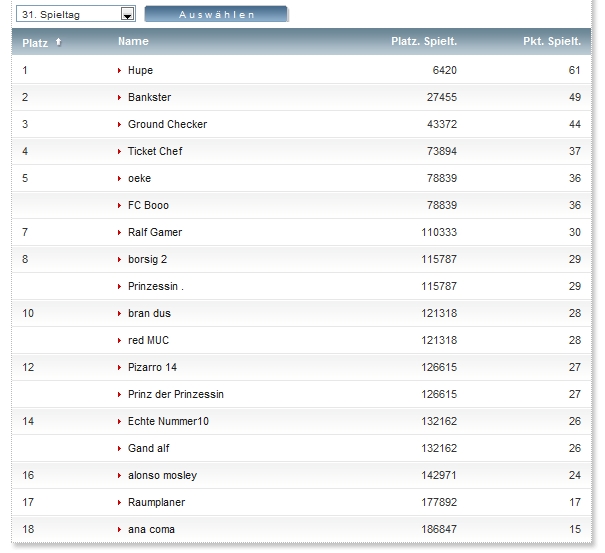Open Prinz der Prinzessin's entry
Screen dimensions: 605x553
175,395
